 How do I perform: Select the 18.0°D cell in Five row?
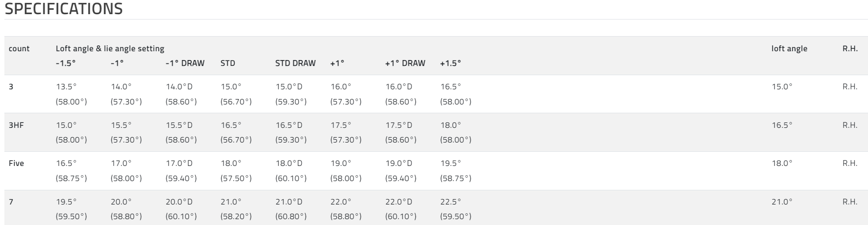[x=289, y=163]
